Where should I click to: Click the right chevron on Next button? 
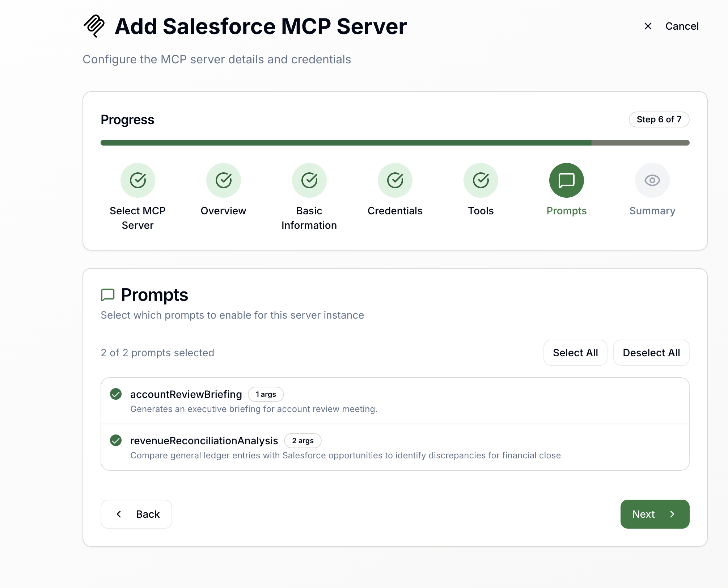click(672, 514)
